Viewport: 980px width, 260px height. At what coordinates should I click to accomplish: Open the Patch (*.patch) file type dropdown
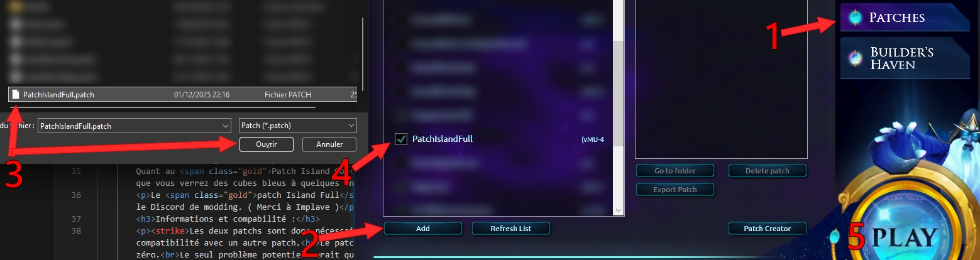click(x=298, y=126)
